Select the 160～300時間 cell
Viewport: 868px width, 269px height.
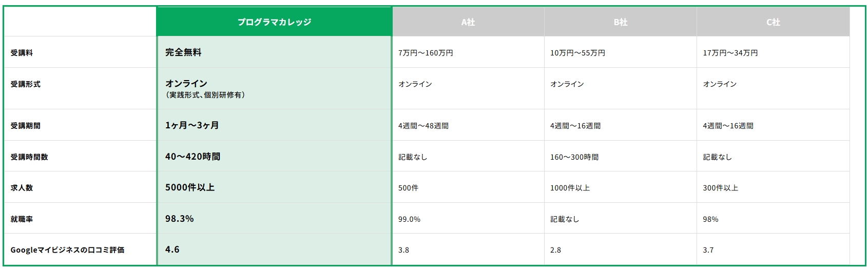[x=574, y=157]
